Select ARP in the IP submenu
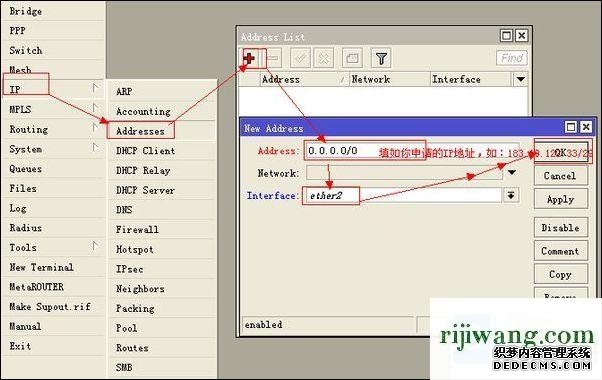602x380 pixels. [x=162, y=91]
